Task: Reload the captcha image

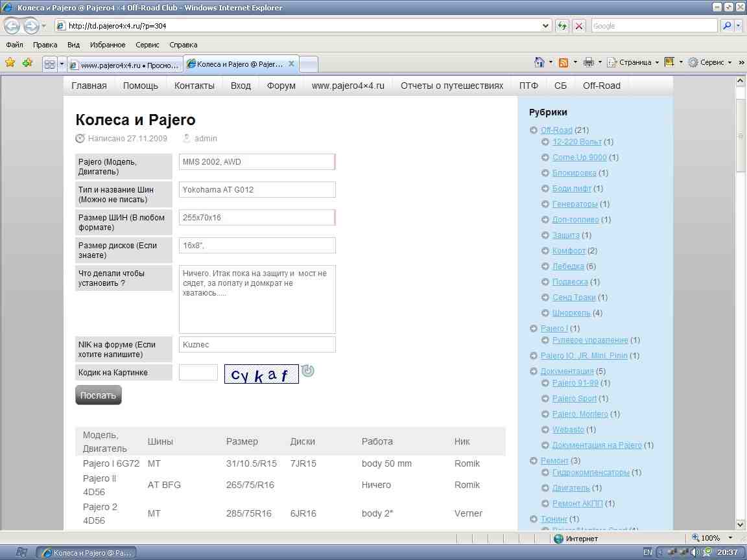Action: coord(308,371)
